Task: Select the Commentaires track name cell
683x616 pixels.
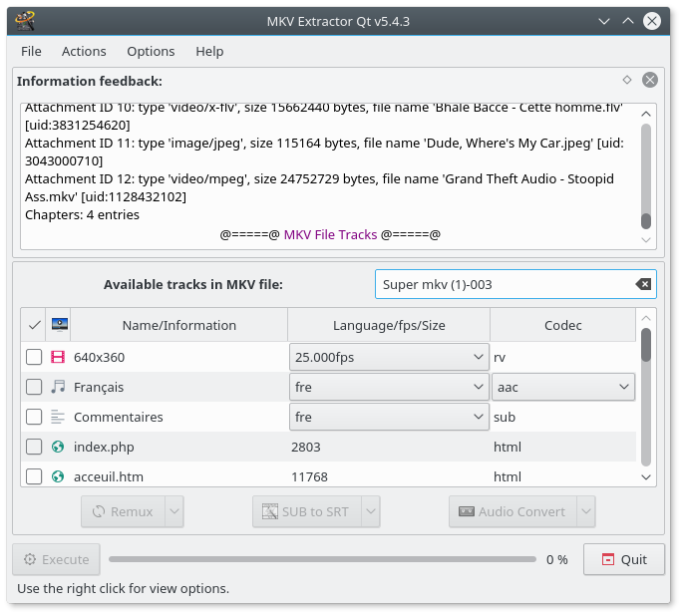Action: pyautogui.click(x=178, y=417)
